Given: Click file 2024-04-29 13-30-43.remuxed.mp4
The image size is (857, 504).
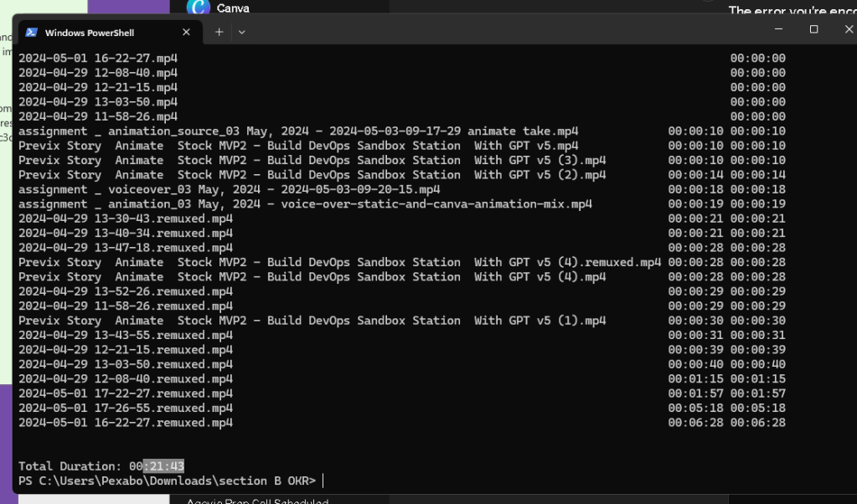Looking at the screenshot, I should (x=126, y=219).
